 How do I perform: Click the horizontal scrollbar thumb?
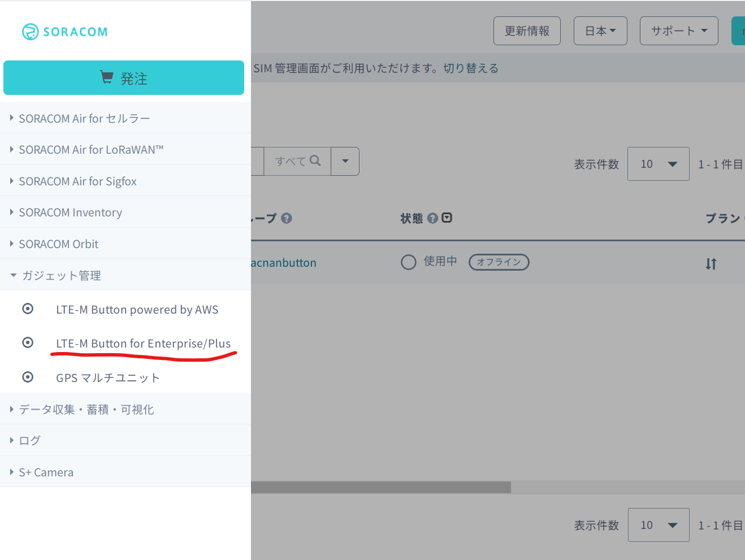click(x=381, y=487)
